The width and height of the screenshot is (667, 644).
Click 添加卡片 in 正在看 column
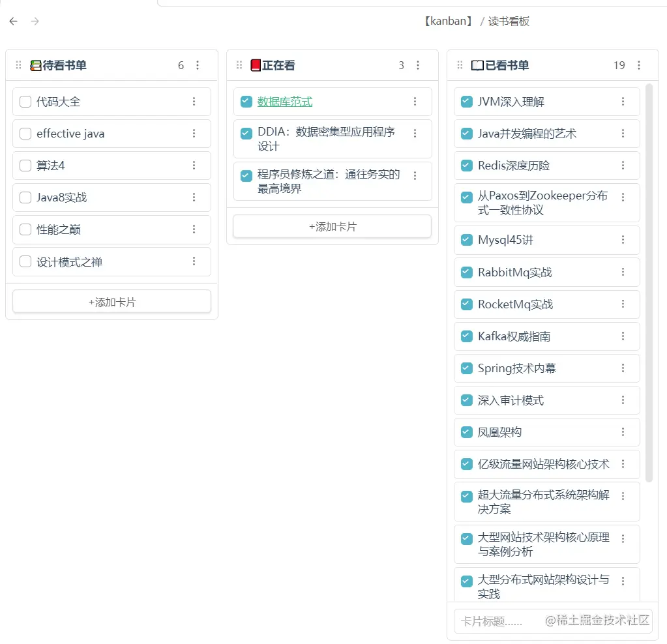(x=333, y=226)
